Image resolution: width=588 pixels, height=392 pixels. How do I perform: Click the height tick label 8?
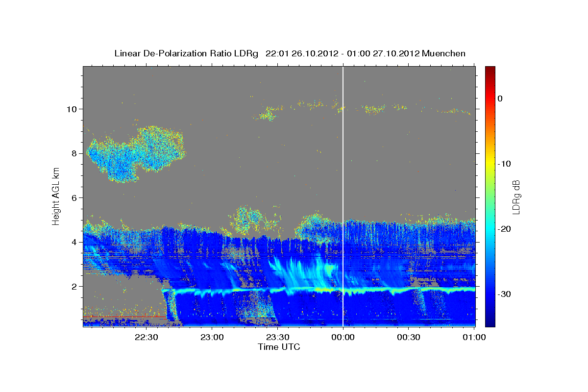[x=73, y=153]
